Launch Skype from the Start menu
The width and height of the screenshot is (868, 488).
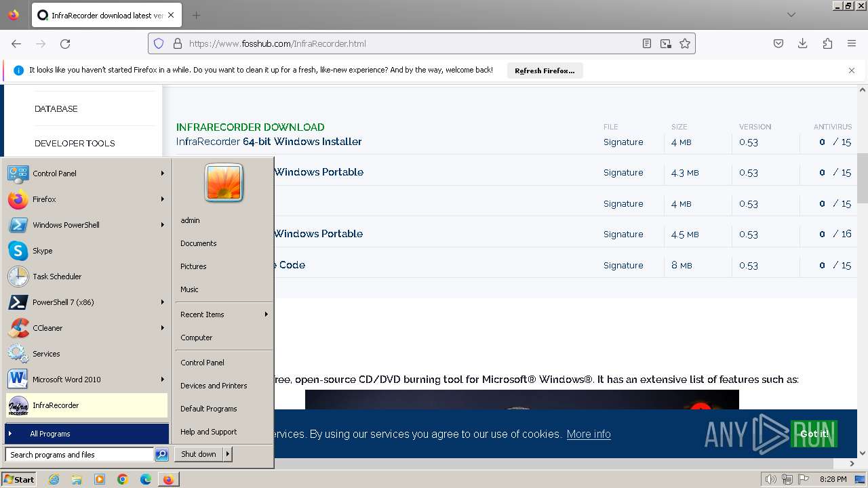(86, 251)
